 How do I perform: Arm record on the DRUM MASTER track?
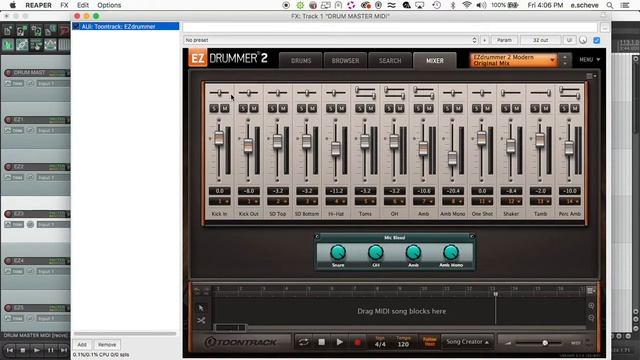point(8,73)
